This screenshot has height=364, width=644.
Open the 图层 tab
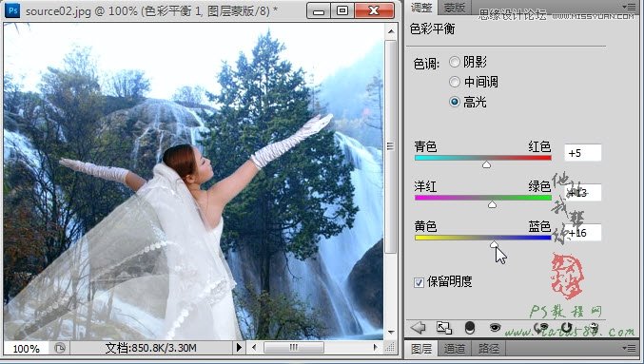tap(421, 349)
